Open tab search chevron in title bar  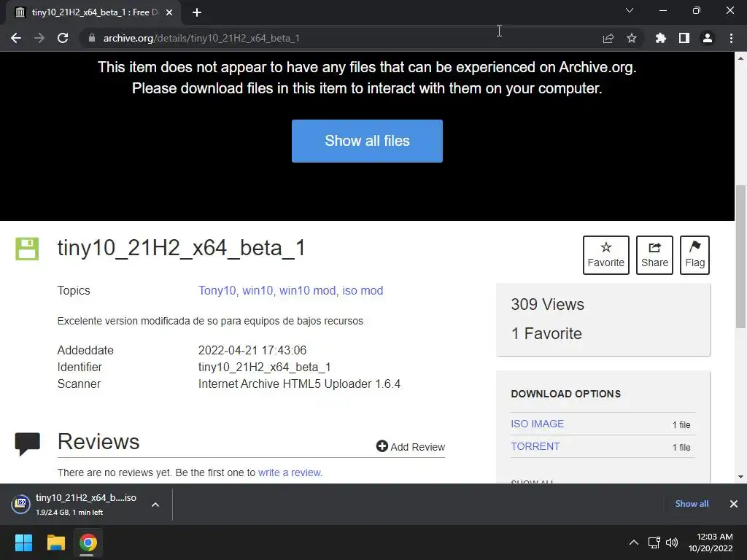click(x=630, y=10)
